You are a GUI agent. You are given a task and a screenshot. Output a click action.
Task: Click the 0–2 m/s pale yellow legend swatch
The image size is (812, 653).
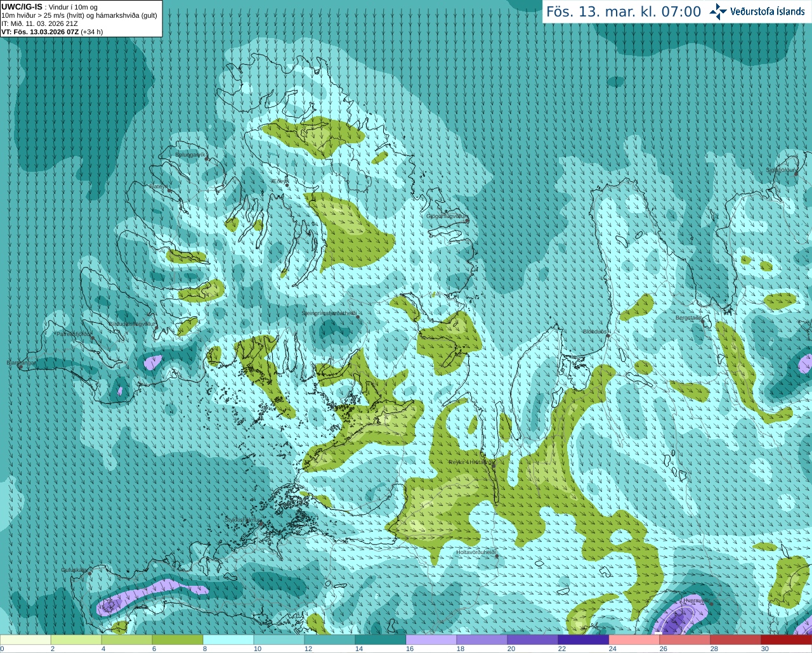pos(25,640)
